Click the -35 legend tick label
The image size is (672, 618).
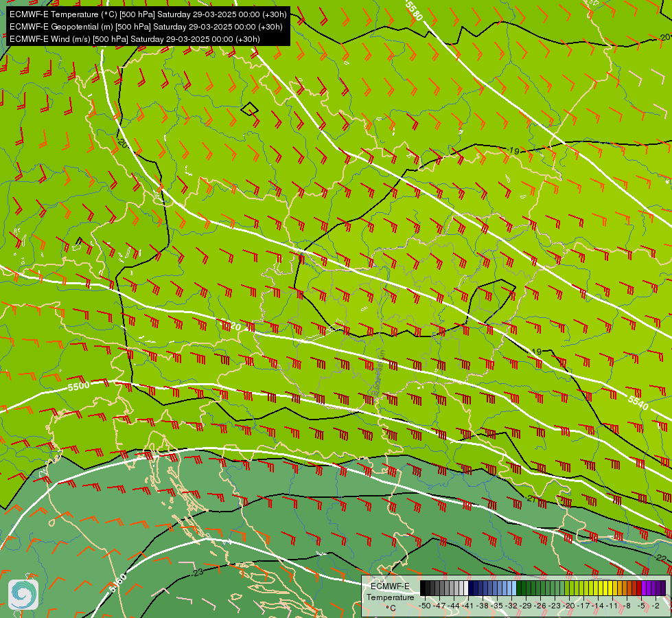tap(497, 606)
